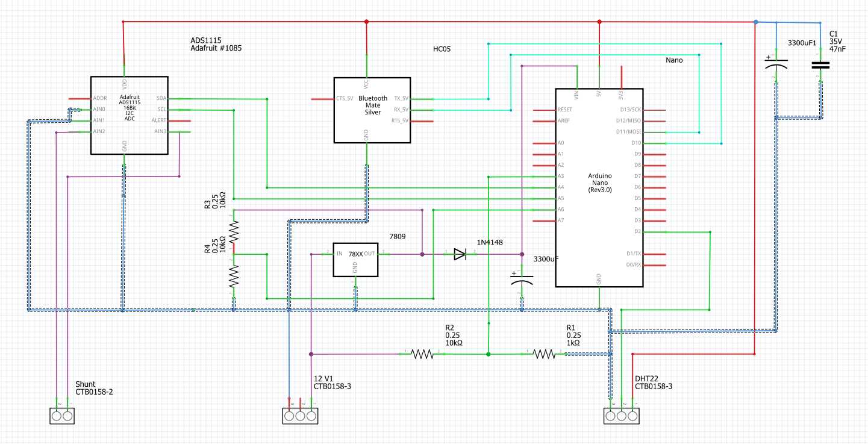
Task: Select the Bluetooth Mate Silver module
Action: pos(372,110)
